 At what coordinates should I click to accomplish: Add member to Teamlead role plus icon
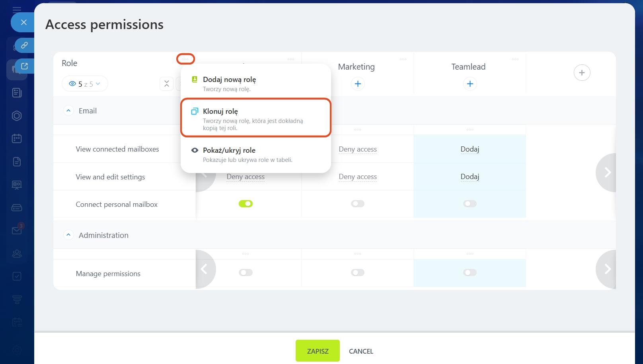tap(470, 84)
